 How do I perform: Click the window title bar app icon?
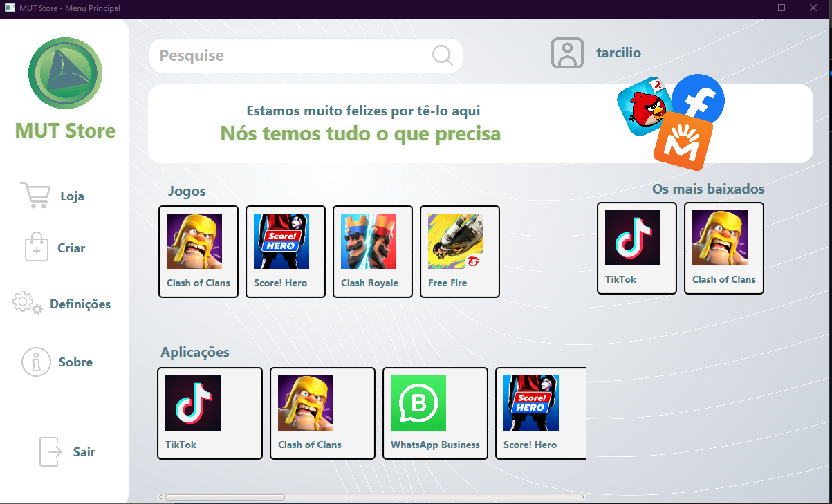tap(10, 8)
